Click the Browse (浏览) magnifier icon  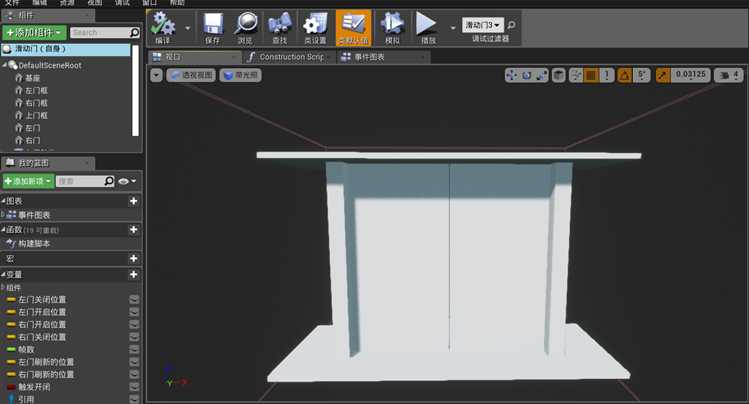[x=246, y=27]
